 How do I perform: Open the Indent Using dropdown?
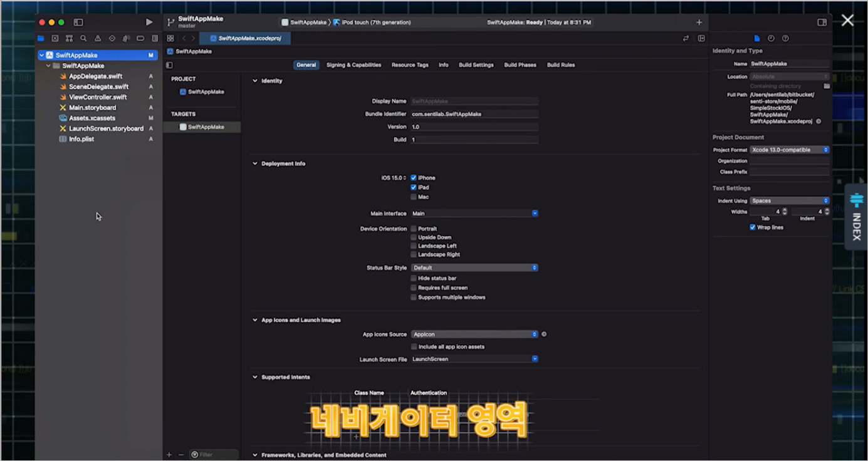pyautogui.click(x=790, y=200)
